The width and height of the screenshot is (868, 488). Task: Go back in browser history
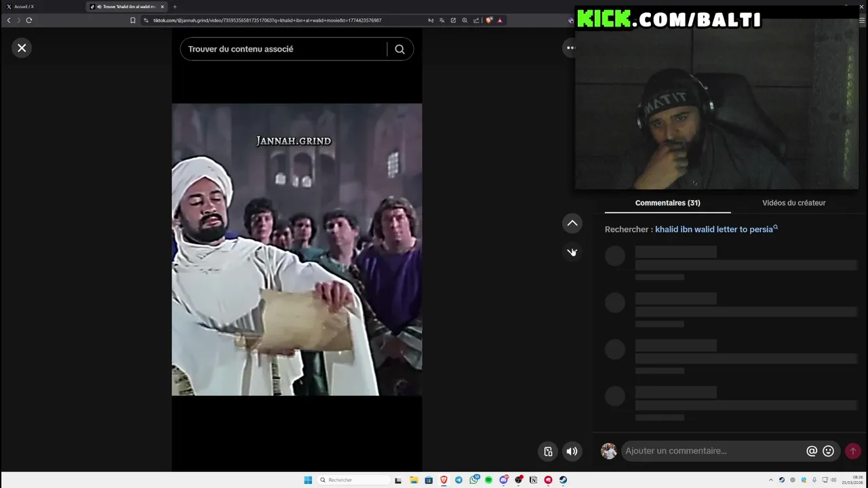pyautogui.click(x=9, y=20)
